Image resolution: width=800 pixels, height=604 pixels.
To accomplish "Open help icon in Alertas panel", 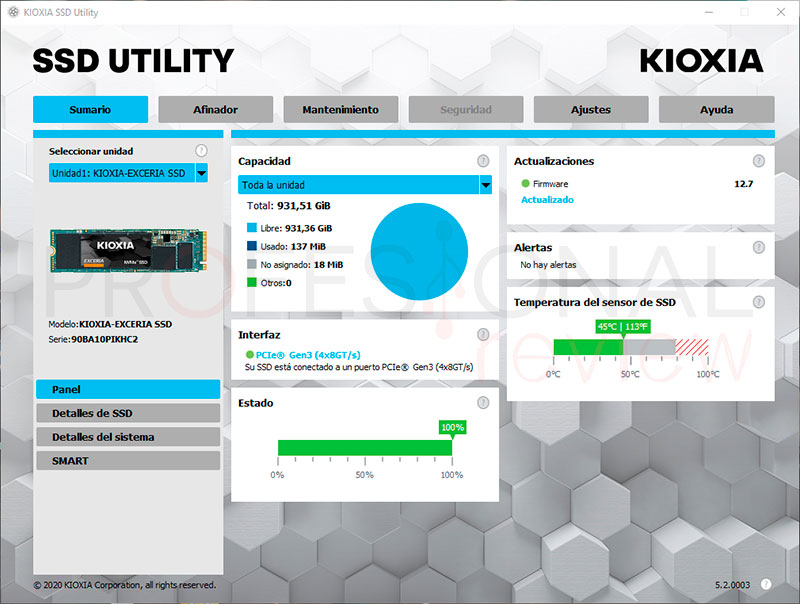I will coord(759,247).
